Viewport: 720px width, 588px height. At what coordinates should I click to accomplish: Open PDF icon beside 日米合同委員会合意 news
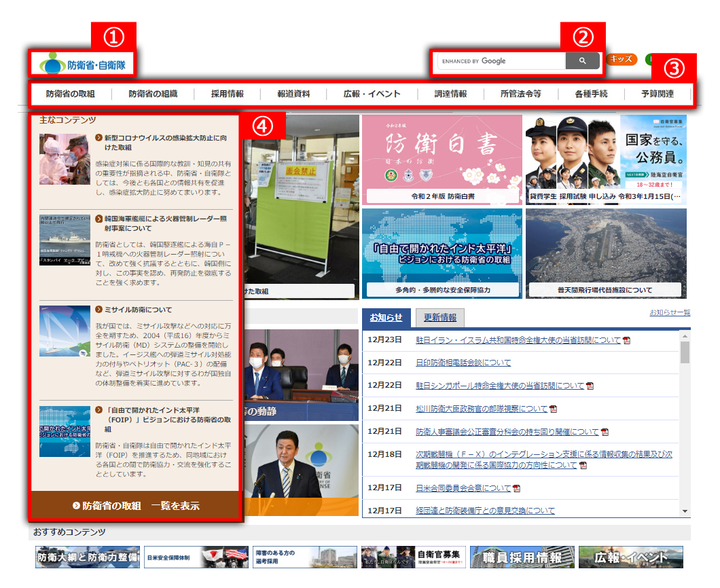pos(517,488)
